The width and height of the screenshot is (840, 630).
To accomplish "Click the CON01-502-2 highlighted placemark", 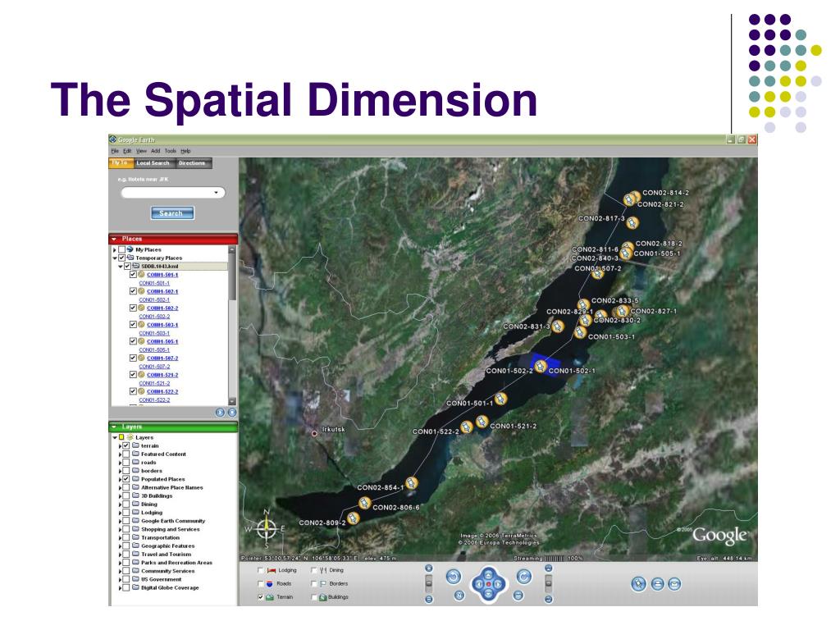I will [541, 366].
